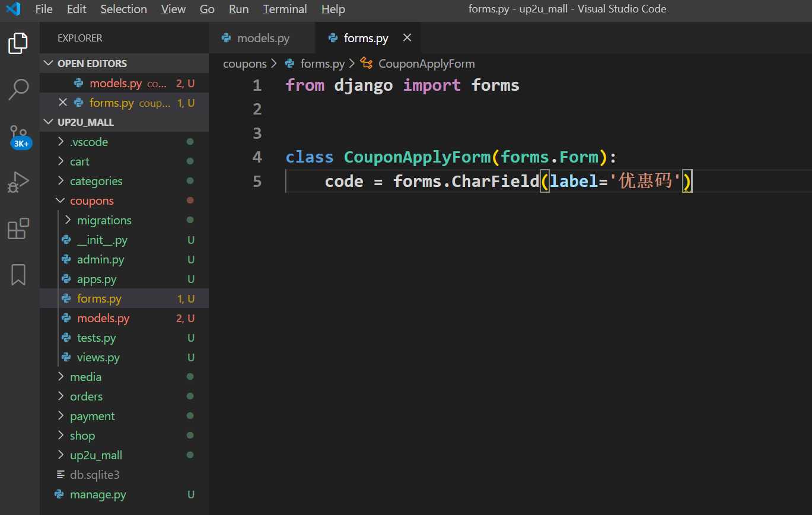Open views.py in file tree
Screen dimensions: 812x515
124,357
